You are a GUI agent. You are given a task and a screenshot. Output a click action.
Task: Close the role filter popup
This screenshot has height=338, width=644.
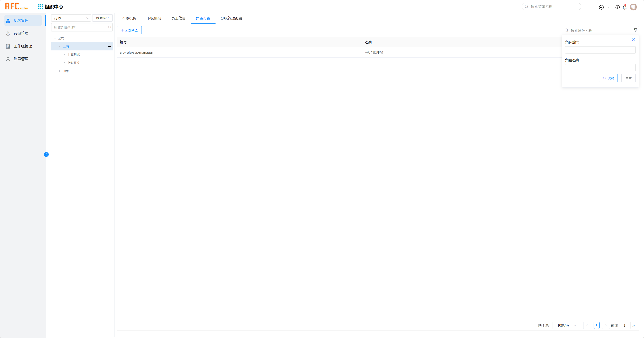(633, 40)
